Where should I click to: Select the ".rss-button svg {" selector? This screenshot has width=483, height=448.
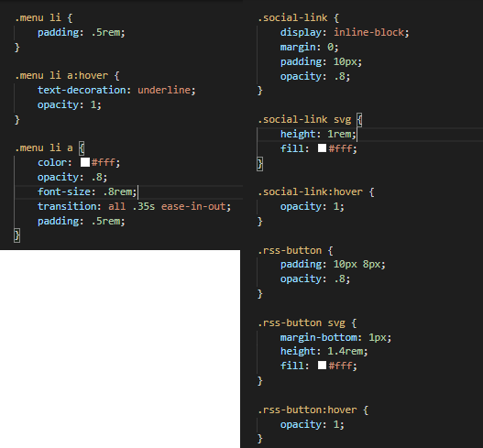pyautogui.click(x=307, y=322)
